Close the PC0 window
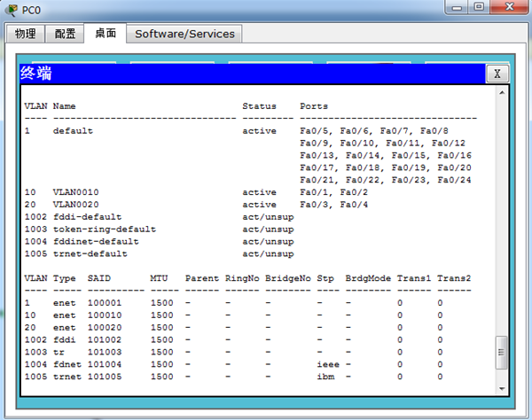 point(509,7)
